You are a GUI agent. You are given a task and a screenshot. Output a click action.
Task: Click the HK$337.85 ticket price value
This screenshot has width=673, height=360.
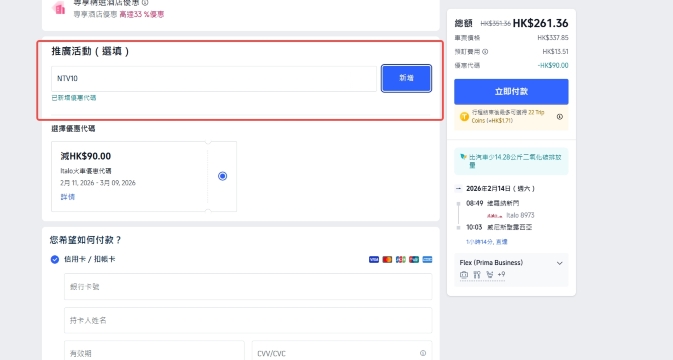(x=553, y=38)
